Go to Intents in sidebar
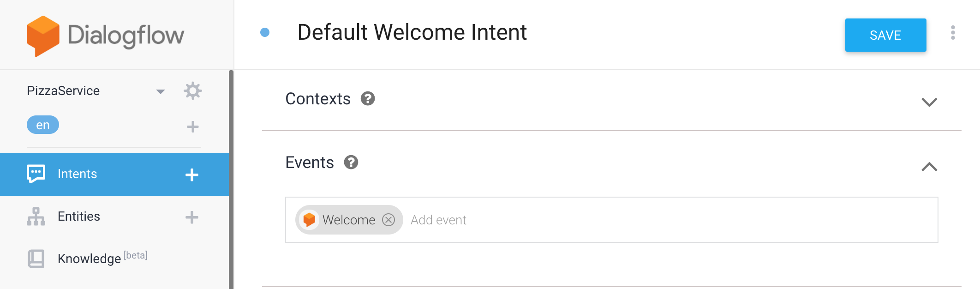 [x=77, y=174]
